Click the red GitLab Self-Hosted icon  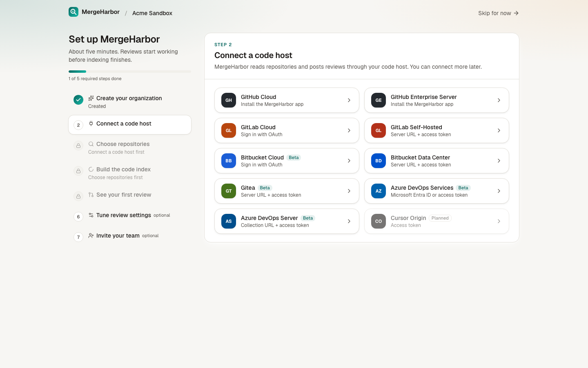pos(379,130)
